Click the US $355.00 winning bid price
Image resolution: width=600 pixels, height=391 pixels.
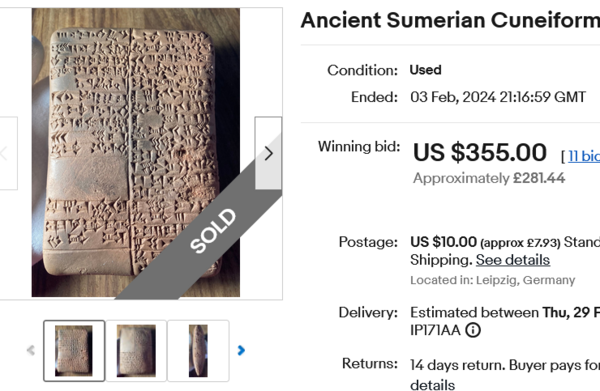(480, 152)
